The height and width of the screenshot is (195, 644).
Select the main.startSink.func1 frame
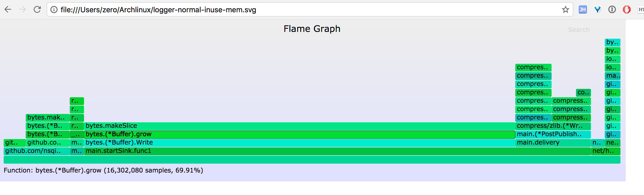pyautogui.click(x=337, y=151)
